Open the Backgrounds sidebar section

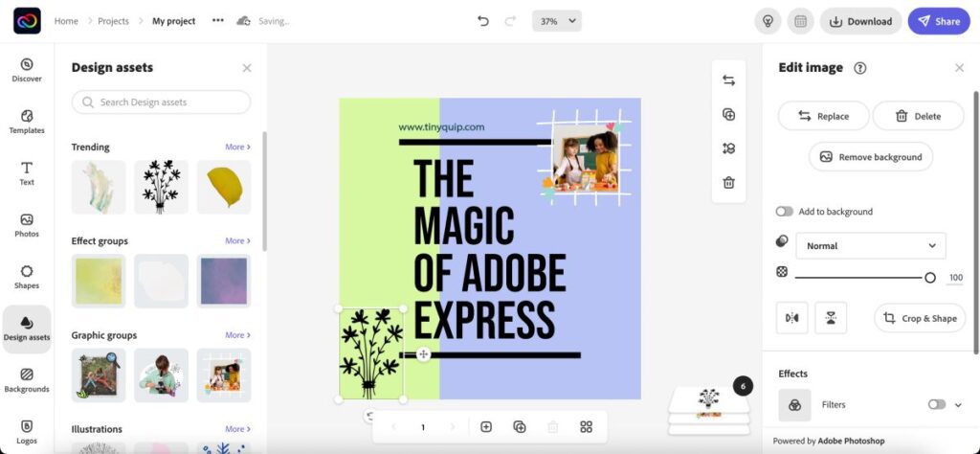pyautogui.click(x=27, y=381)
